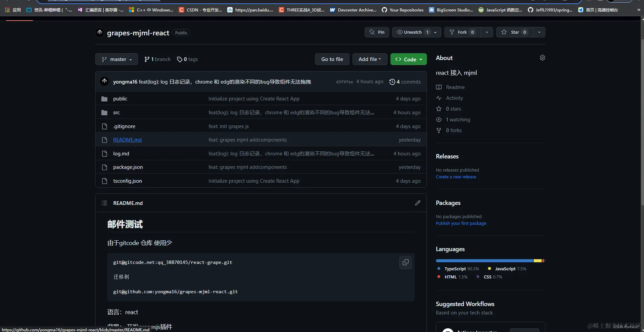
Task: Toggle Unwatch for this repository
Action: [x=417, y=32]
